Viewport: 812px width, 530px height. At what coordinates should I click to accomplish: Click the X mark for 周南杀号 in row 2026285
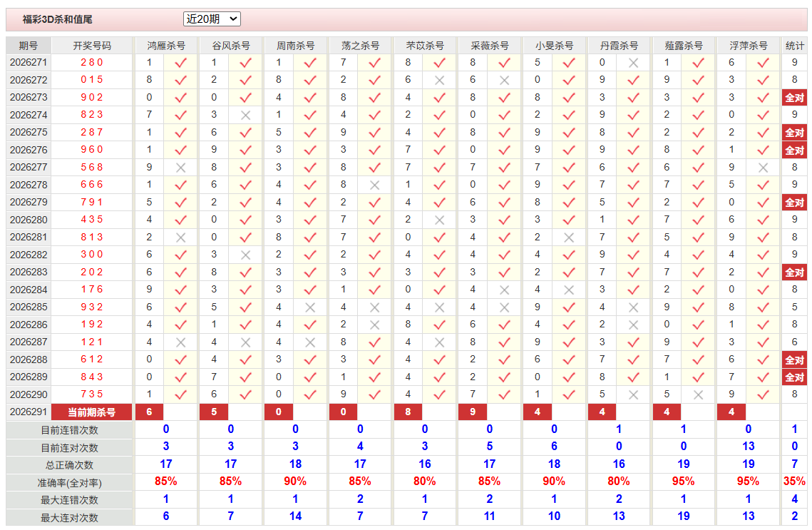click(x=309, y=307)
